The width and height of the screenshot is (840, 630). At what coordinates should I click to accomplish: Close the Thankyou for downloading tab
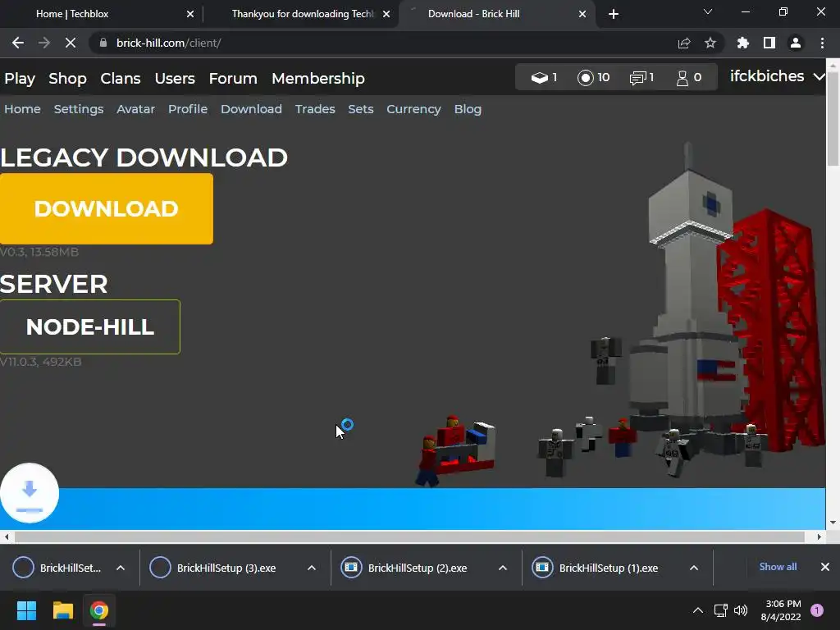pyautogui.click(x=386, y=14)
